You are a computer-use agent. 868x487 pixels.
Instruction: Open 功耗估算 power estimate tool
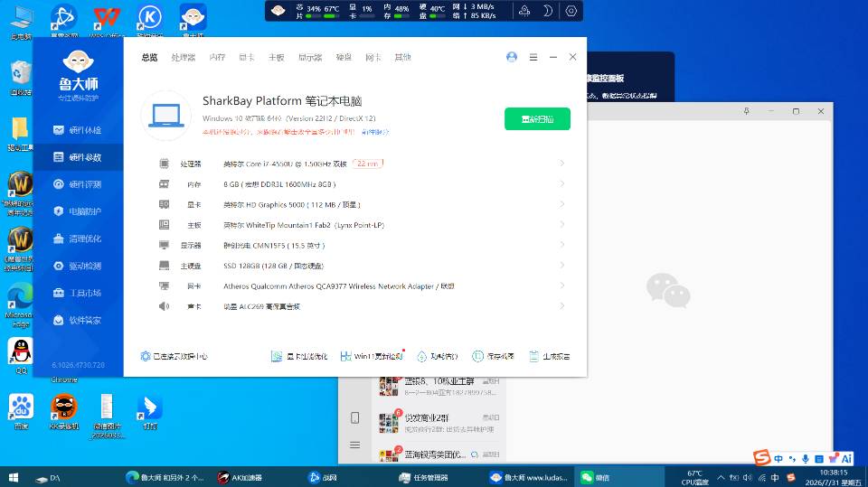click(438, 356)
